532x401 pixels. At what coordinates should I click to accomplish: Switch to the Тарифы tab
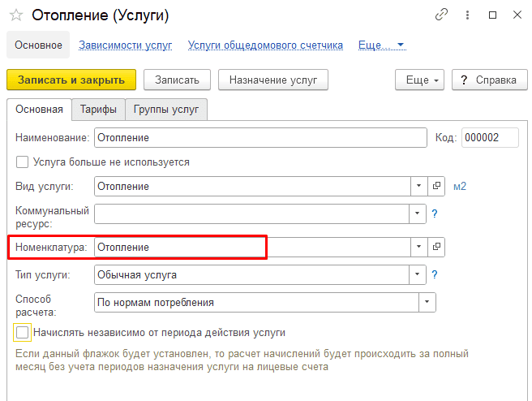pyautogui.click(x=98, y=110)
